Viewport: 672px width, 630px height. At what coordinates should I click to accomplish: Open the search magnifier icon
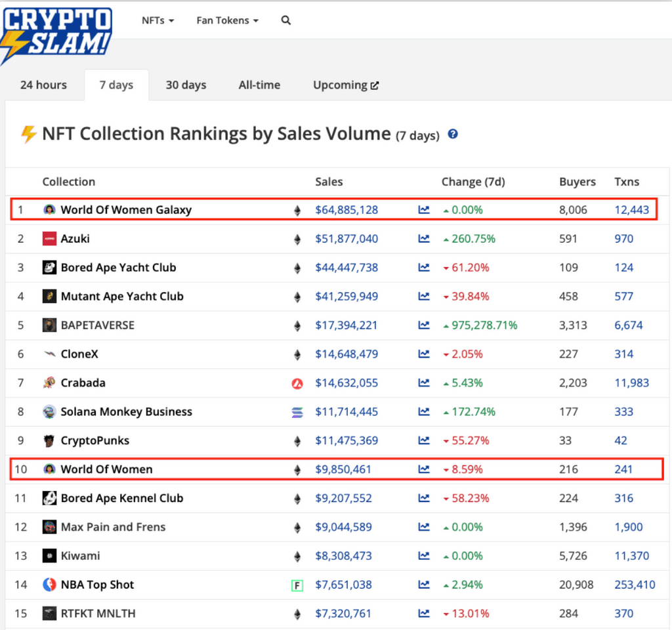pos(286,20)
